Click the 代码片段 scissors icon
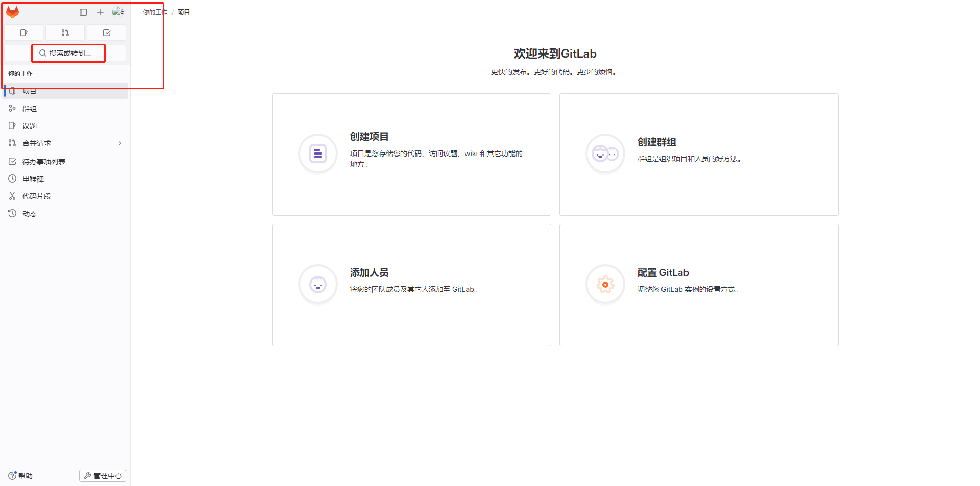 pos(12,196)
